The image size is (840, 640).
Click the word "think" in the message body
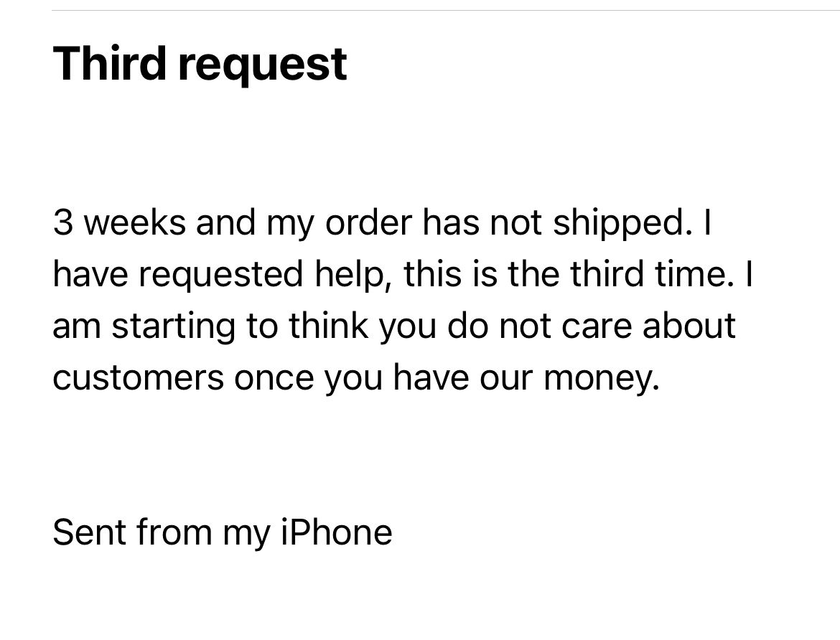(329, 325)
